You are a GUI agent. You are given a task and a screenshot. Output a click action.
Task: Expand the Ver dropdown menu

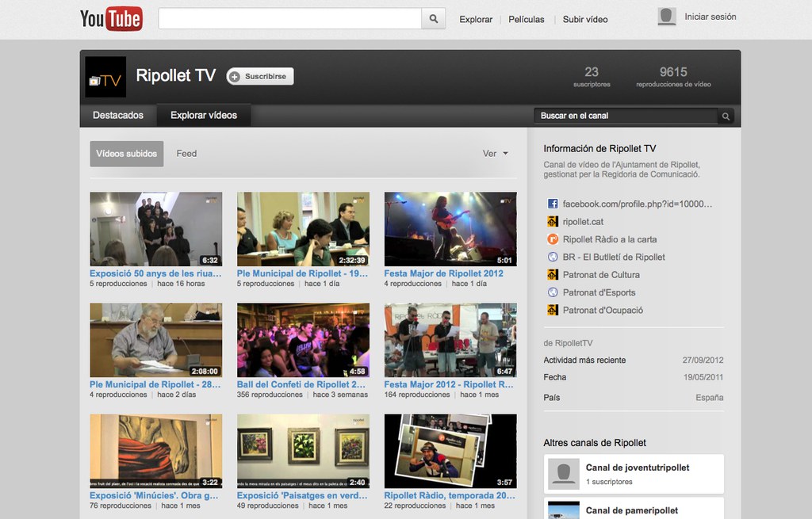(496, 154)
